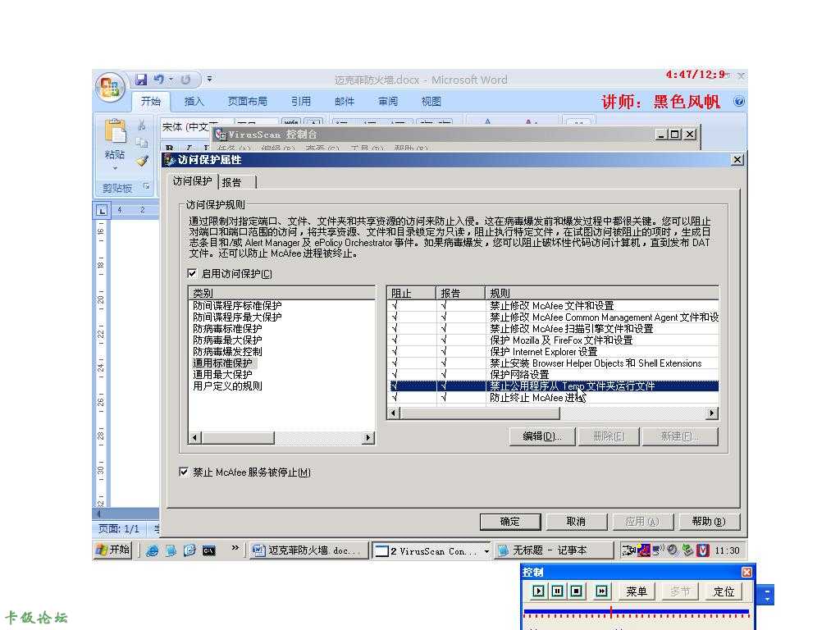This screenshot has height=630, width=840.
Task: Redo action in Word quick access toolbar
Action: tap(185, 80)
